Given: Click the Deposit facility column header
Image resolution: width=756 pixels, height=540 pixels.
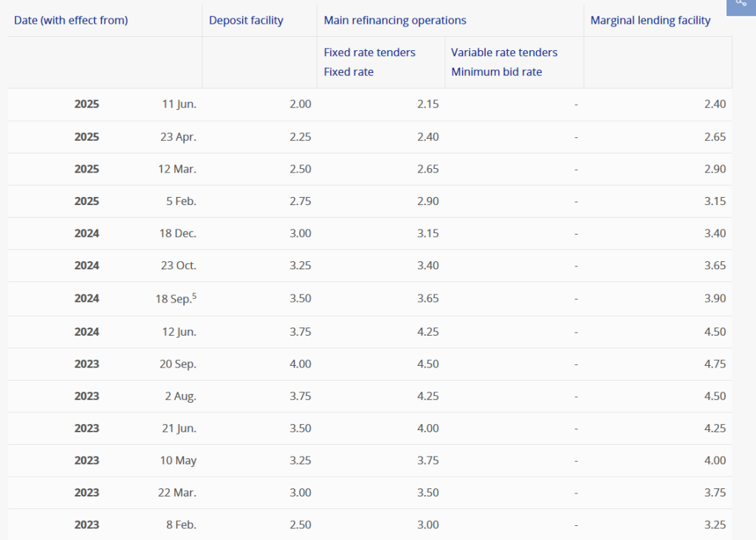Looking at the screenshot, I should tap(246, 21).
